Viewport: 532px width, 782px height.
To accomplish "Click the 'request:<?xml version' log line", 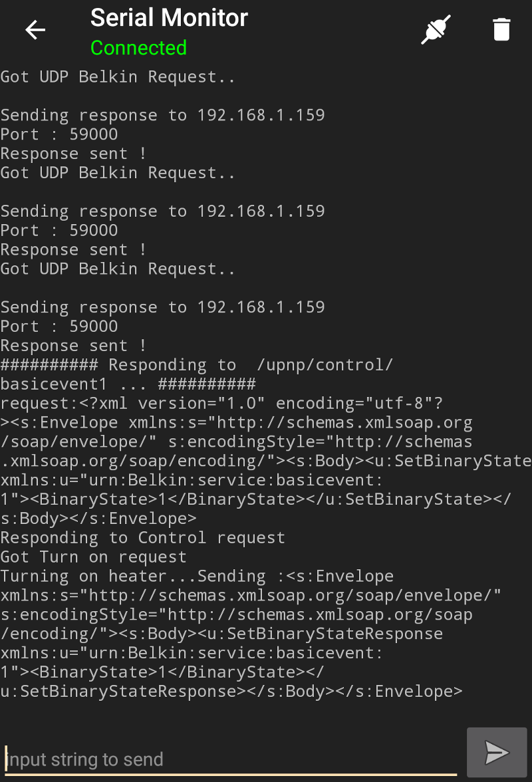I will tap(222, 404).
